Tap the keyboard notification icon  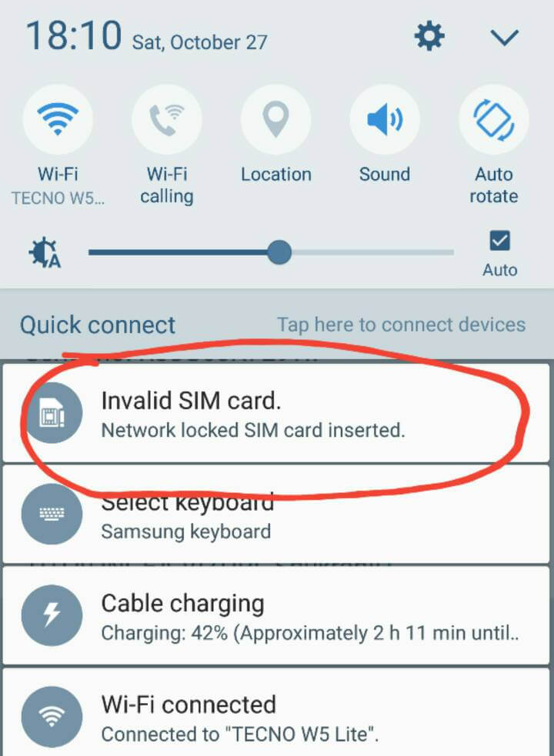point(52,514)
